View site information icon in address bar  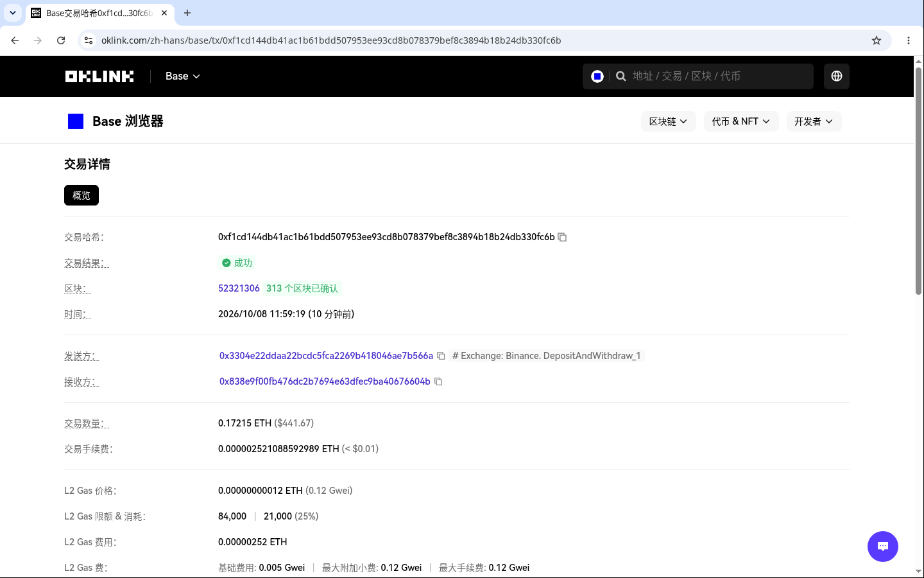89,40
